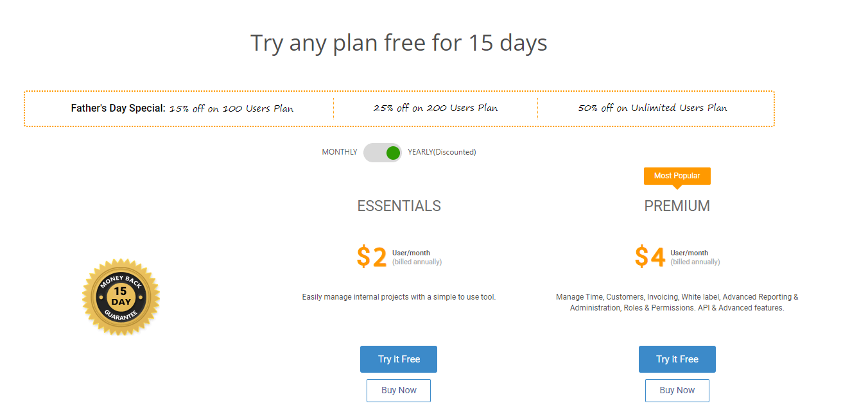Click the PREMIUM plan heading
The width and height of the screenshot is (868, 408).
tap(677, 206)
